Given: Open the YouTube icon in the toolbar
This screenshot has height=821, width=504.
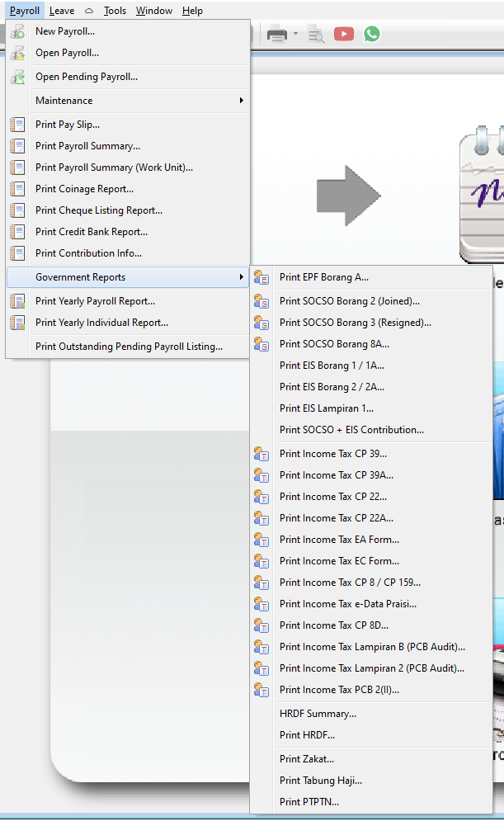Looking at the screenshot, I should point(343,35).
